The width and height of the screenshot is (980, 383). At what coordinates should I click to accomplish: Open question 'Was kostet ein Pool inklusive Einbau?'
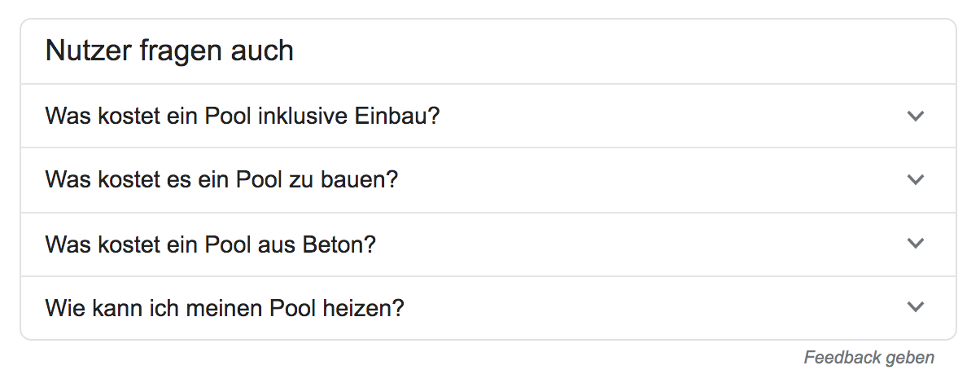click(243, 116)
